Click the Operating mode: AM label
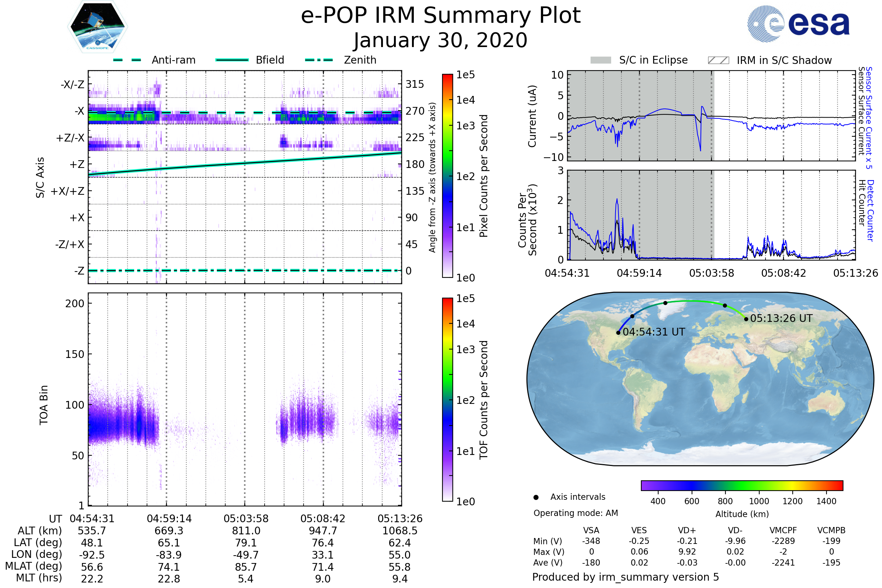The image size is (882, 588). click(576, 513)
